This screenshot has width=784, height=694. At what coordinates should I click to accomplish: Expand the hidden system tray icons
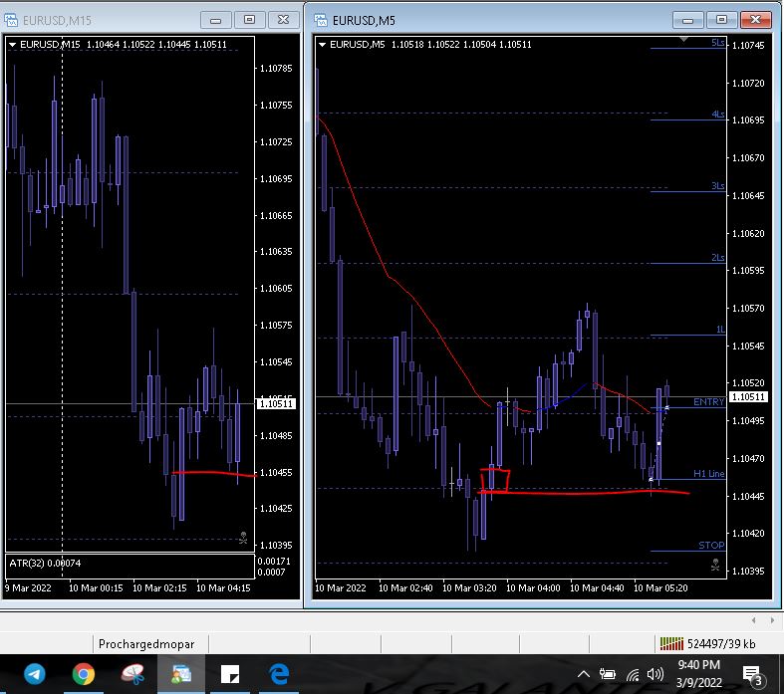tap(584, 674)
